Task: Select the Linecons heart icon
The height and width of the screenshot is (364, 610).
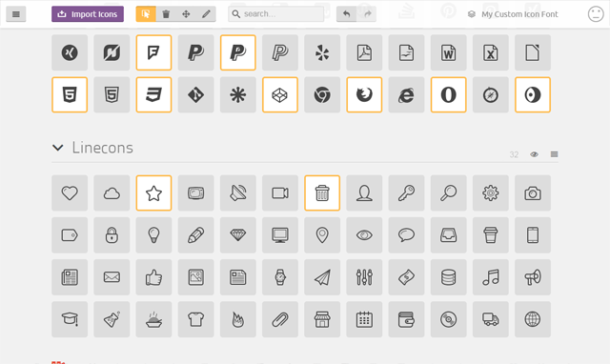Action: [x=70, y=192]
